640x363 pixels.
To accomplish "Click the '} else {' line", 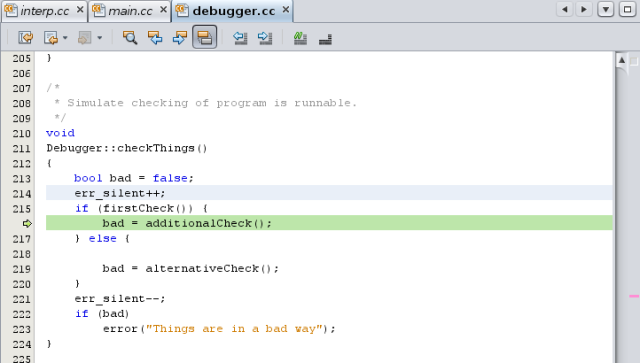I will tap(102, 238).
